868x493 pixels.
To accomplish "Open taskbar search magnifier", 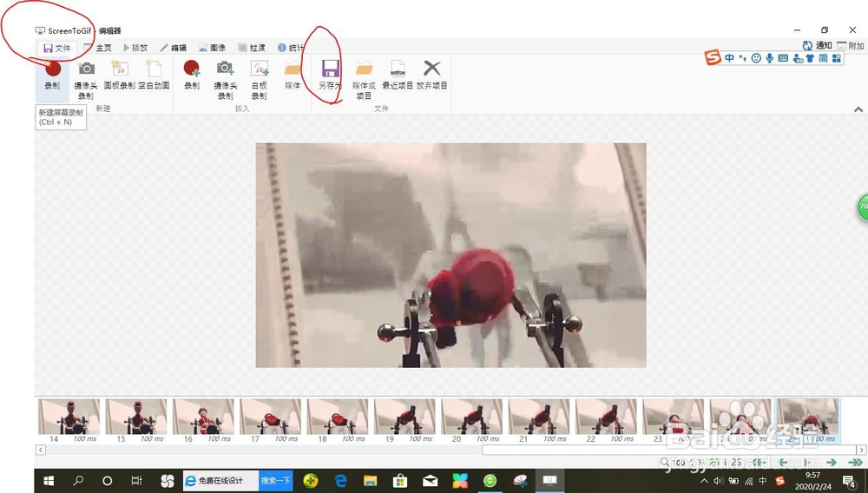I will pos(78,481).
